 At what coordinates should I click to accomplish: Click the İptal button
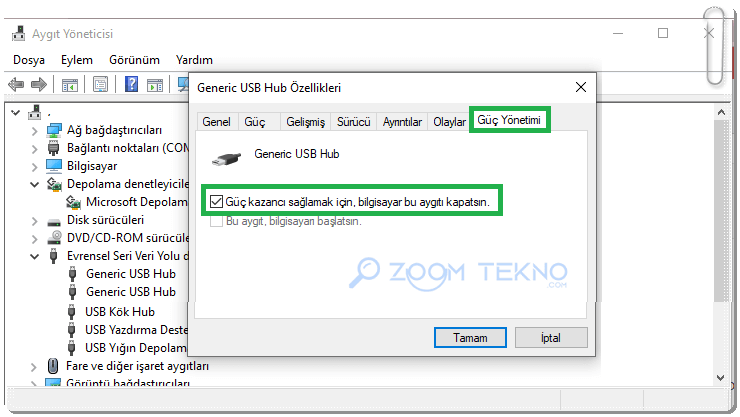pos(551,338)
